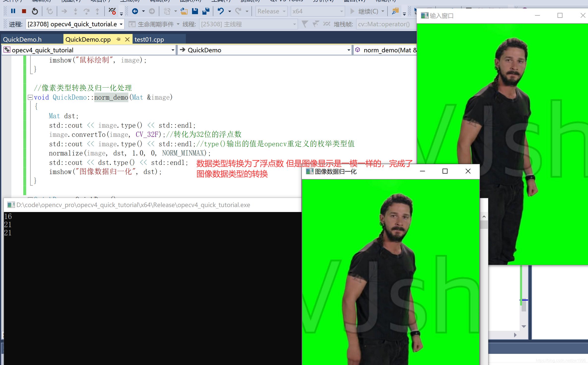Screen dimensions: 588x365
Task: Click the pause (Break All) debug icon
Action: 13,11
